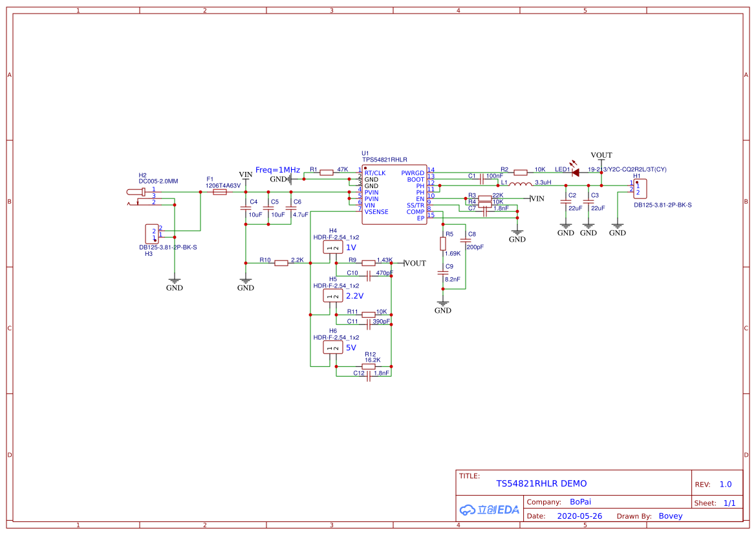This screenshot has width=756, height=535.
Task: Click the Bovey drawn-by name
Action: click(670, 516)
